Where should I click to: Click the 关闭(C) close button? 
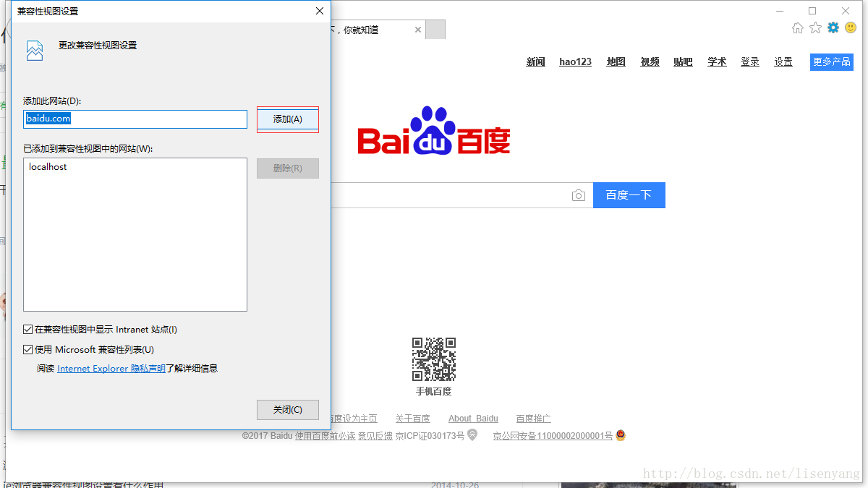tap(288, 409)
